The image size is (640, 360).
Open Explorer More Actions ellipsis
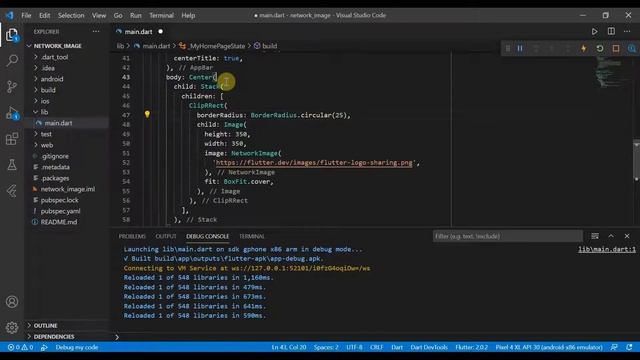tap(96, 31)
